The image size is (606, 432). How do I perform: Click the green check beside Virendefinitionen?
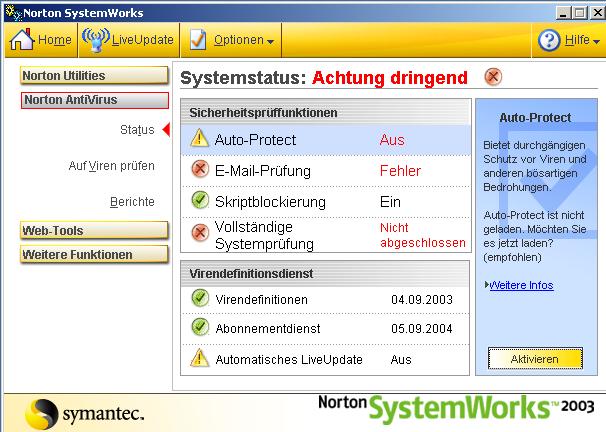200,298
